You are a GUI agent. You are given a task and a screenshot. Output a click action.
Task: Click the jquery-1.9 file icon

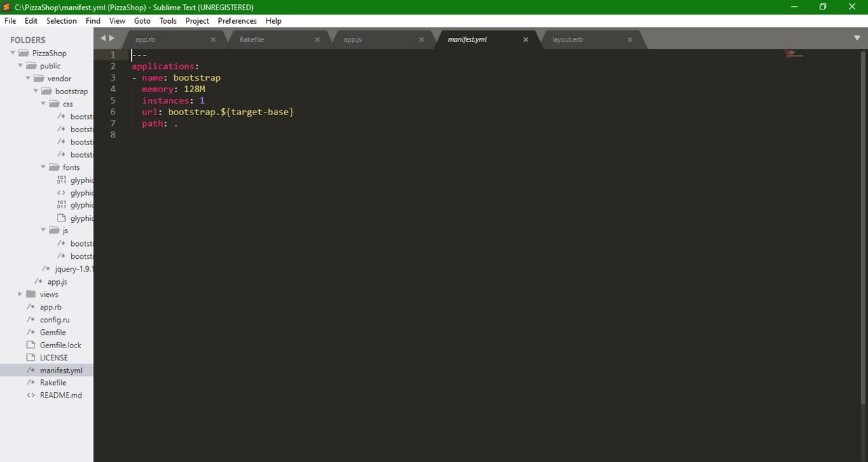tap(46, 269)
